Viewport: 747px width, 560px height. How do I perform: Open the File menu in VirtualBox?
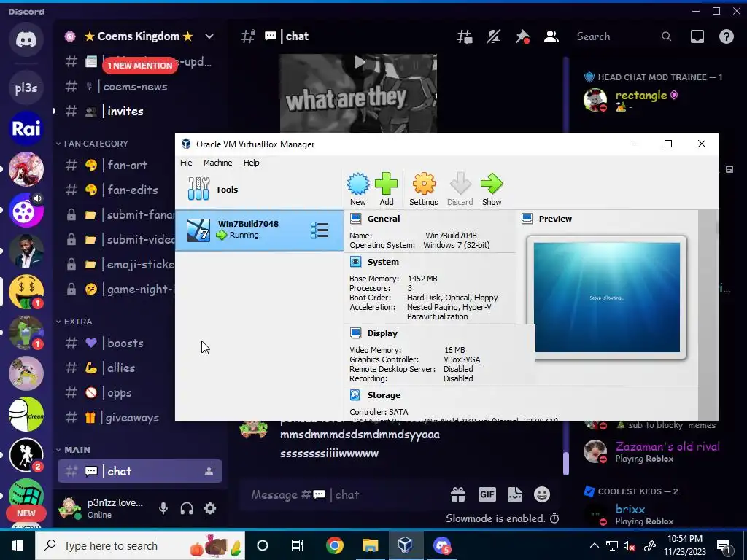[186, 163]
